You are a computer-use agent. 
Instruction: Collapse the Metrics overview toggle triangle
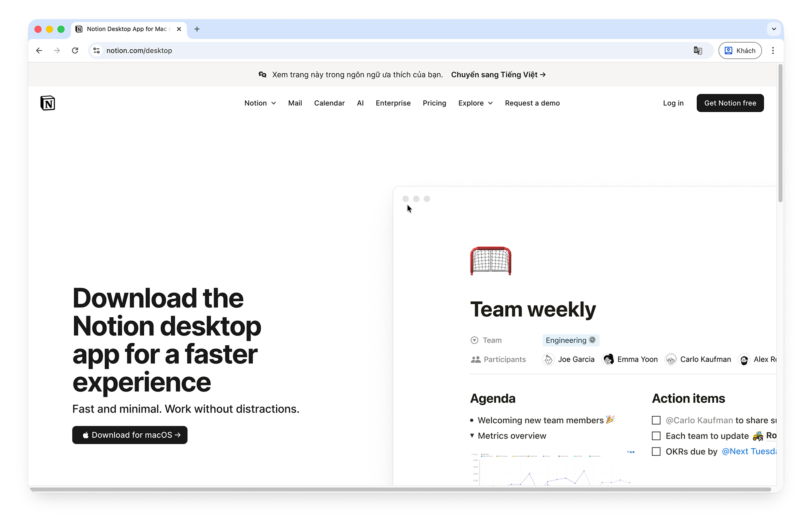472,436
